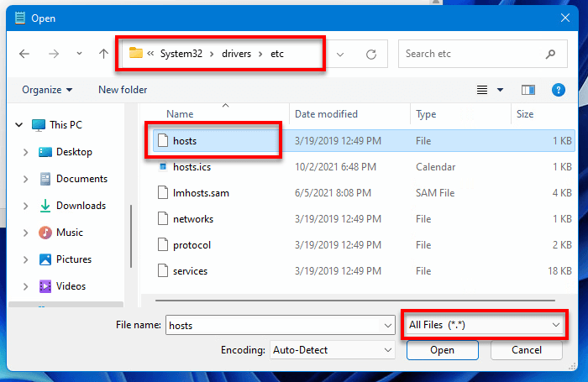588x382 pixels.
Task: Expand the address bar history dropdown
Action: pyautogui.click(x=340, y=55)
